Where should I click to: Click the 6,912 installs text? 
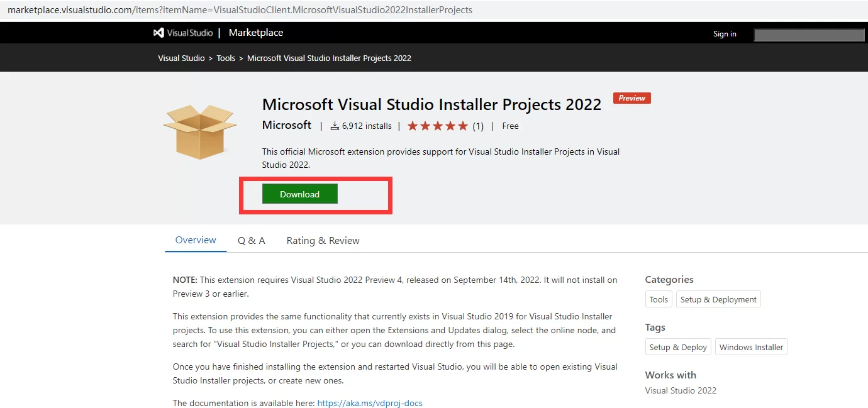tap(367, 126)
